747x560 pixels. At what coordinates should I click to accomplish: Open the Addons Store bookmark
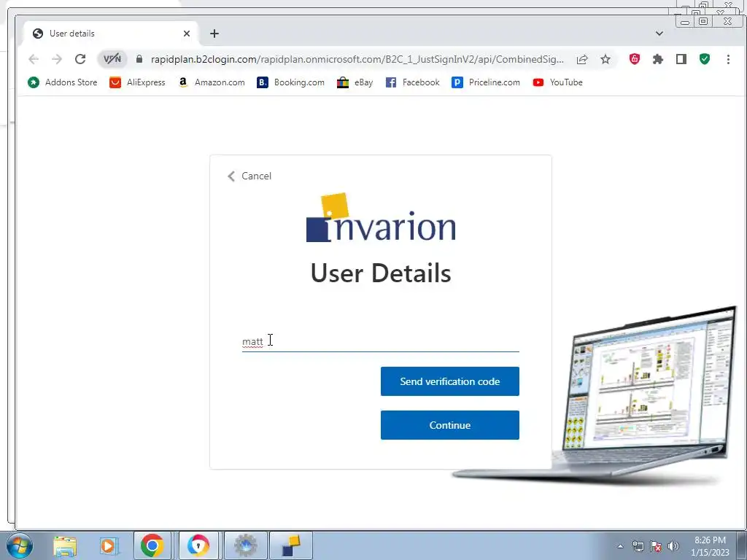pos(63,82)
